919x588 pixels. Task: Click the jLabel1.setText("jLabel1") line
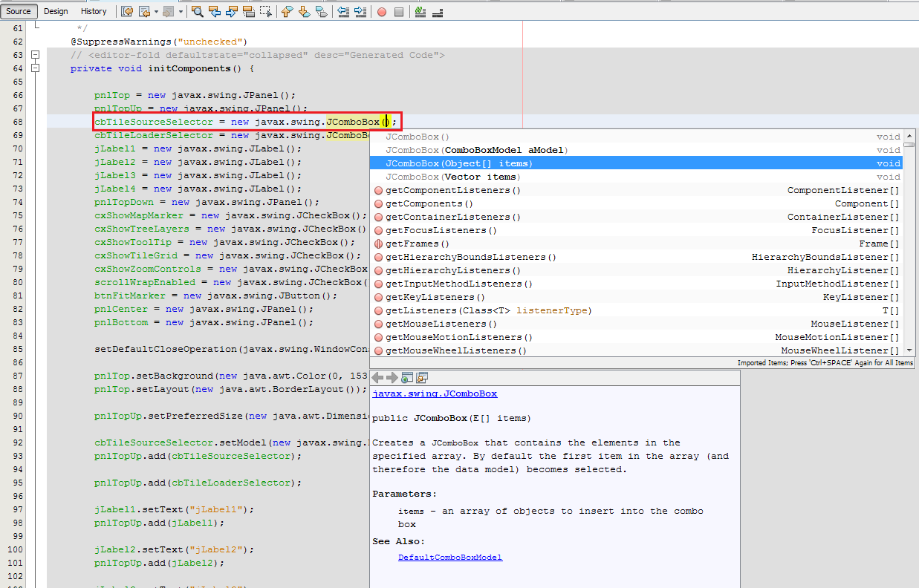coord(175,509)
